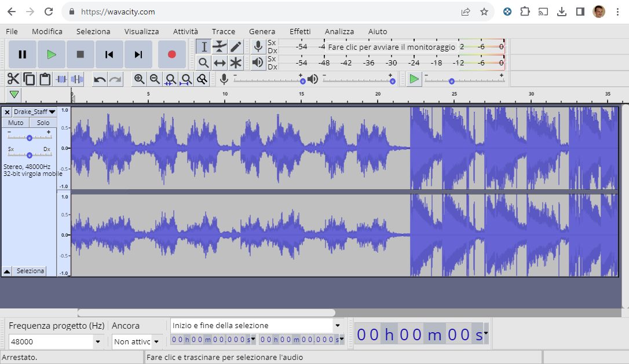Click the recording volume slider knob
Screen dimensions: 629x364
(x=303, y=82)
